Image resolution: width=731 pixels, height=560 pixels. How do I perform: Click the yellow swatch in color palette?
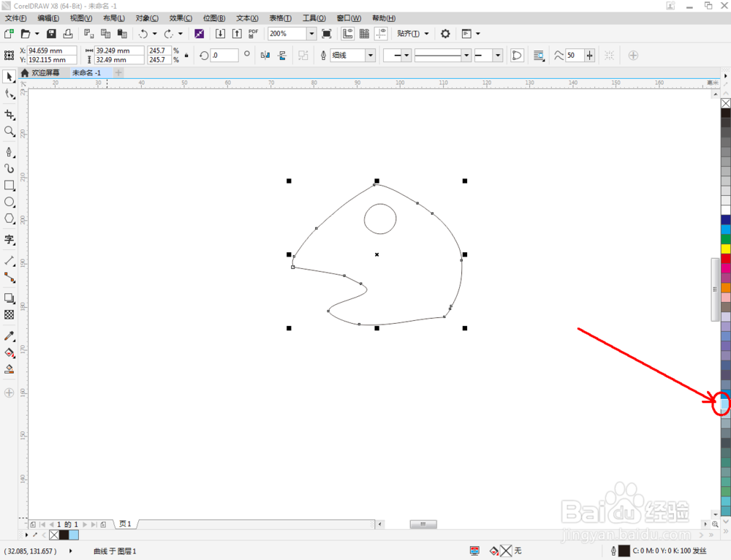tap(726, 249)
